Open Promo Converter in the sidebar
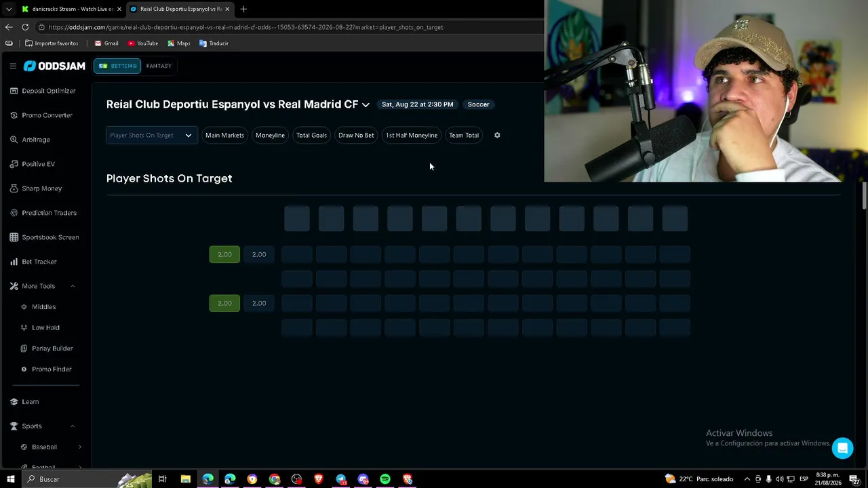The width and height of the screenshot is (868, 488). pos(41,115)
